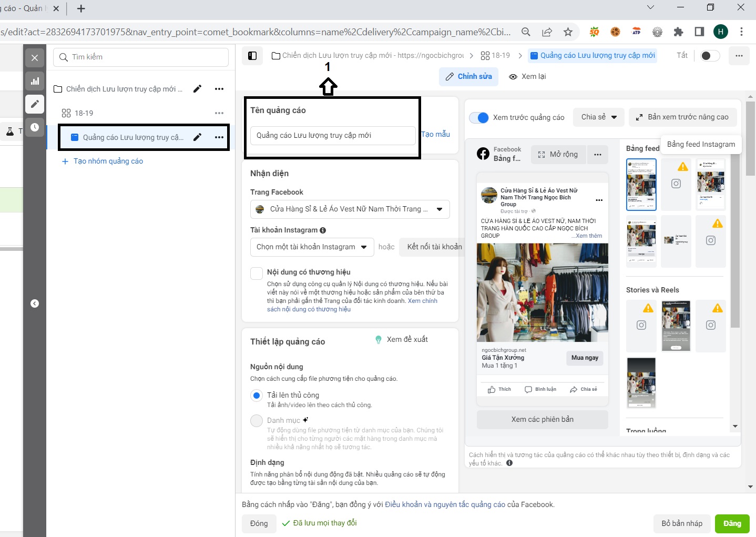Open the Chia sẻ dropdown
Image resolution: width=756 pixels, height=537 pixels.
[599, 117]
